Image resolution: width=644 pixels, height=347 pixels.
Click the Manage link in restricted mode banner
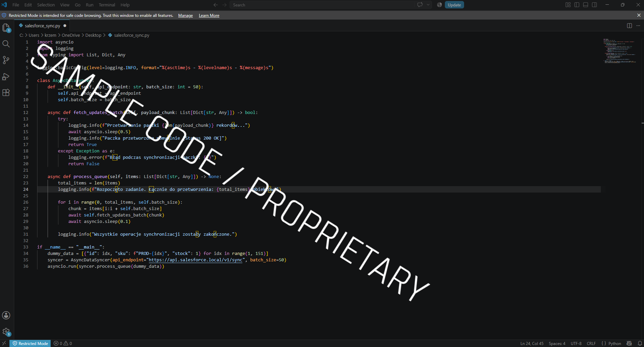(185, 16)
